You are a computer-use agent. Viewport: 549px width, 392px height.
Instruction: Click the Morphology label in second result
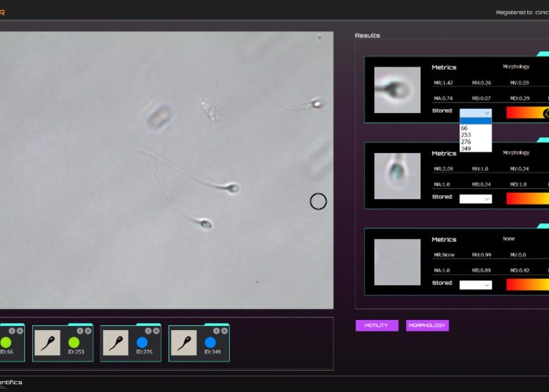[516, 153]
